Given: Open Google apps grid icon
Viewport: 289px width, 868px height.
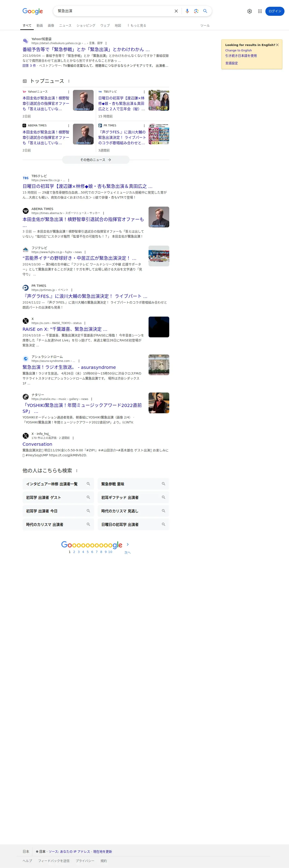Looking at the screenshot, I should (x=260, y=11).
